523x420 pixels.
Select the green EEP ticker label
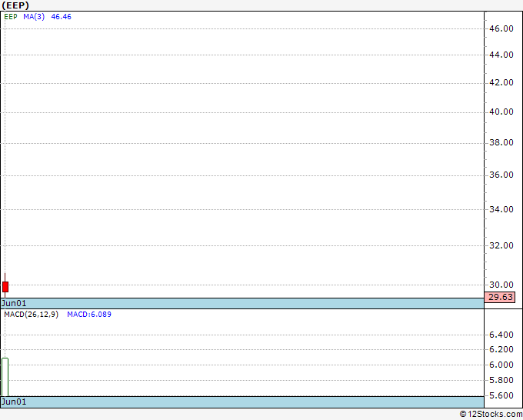coord(11,17)
